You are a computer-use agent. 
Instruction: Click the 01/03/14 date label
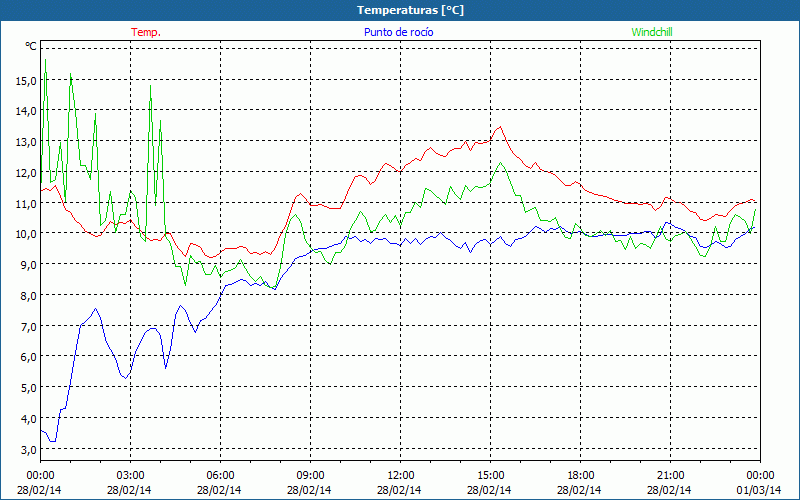tap(759, 490)
